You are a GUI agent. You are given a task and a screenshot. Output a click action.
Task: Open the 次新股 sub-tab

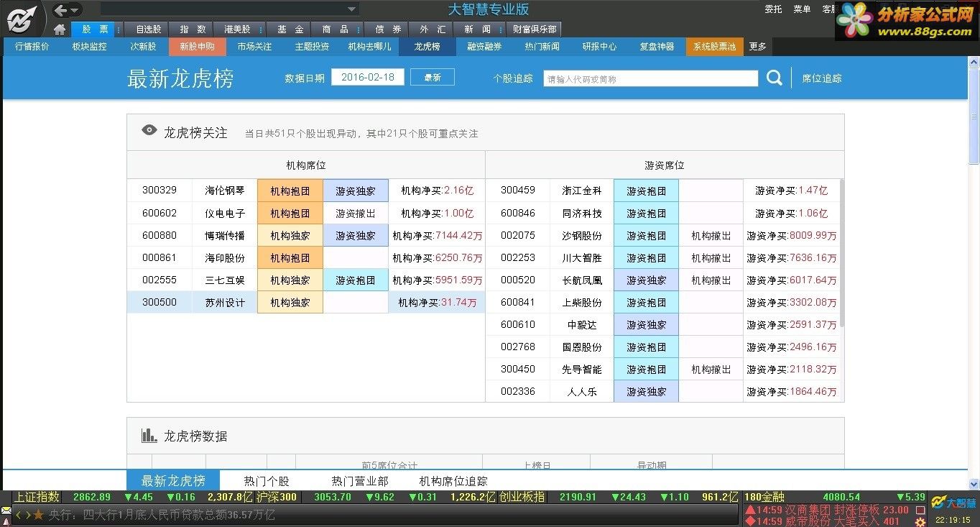point(143,47)
